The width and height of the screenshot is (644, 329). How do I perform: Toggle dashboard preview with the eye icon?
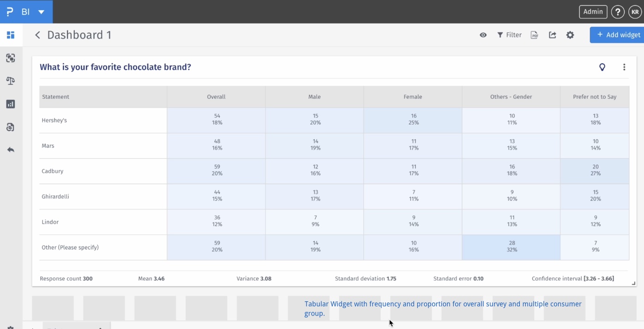point(483,35)
